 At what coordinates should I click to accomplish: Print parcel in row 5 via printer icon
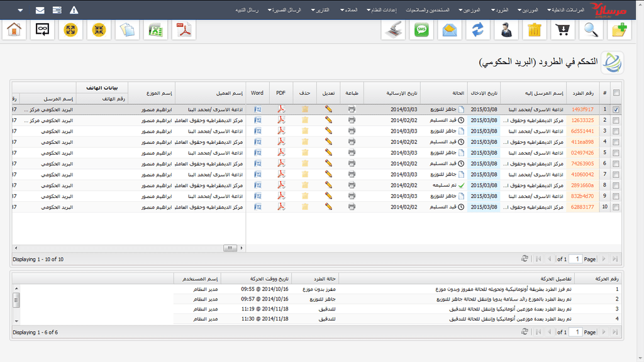pos(352,153)
